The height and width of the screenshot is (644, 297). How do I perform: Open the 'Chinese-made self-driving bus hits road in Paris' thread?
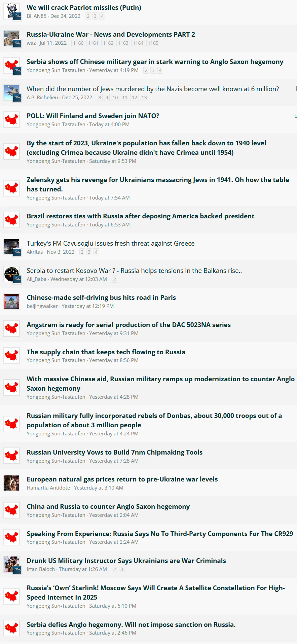click(101, 297)
